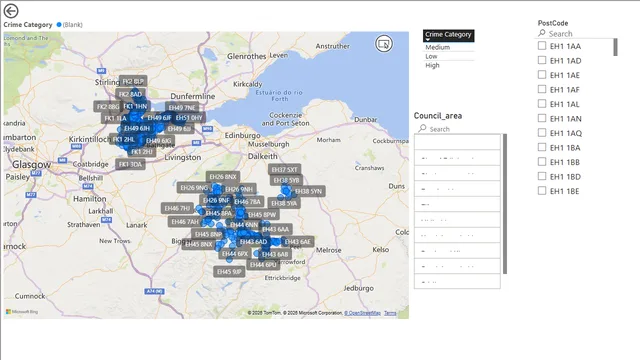Viewport: 640px width, 360px height.
Task: Check the EH1 1AD postcode box
Action: (x=542, y=60)
